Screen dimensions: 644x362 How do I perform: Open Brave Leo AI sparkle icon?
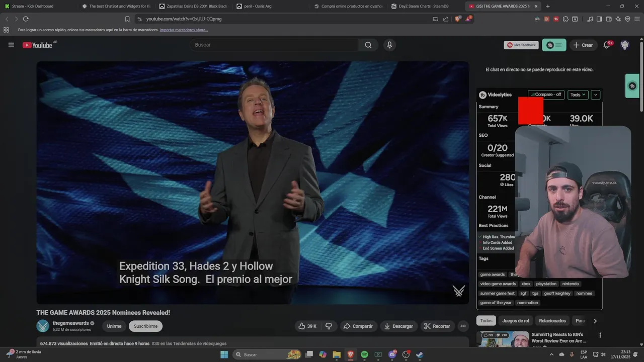618,19
